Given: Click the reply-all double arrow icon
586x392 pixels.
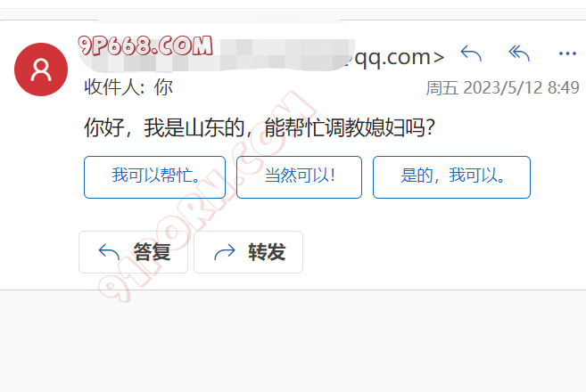Looking at the screenshot, I should coord(519,53).
